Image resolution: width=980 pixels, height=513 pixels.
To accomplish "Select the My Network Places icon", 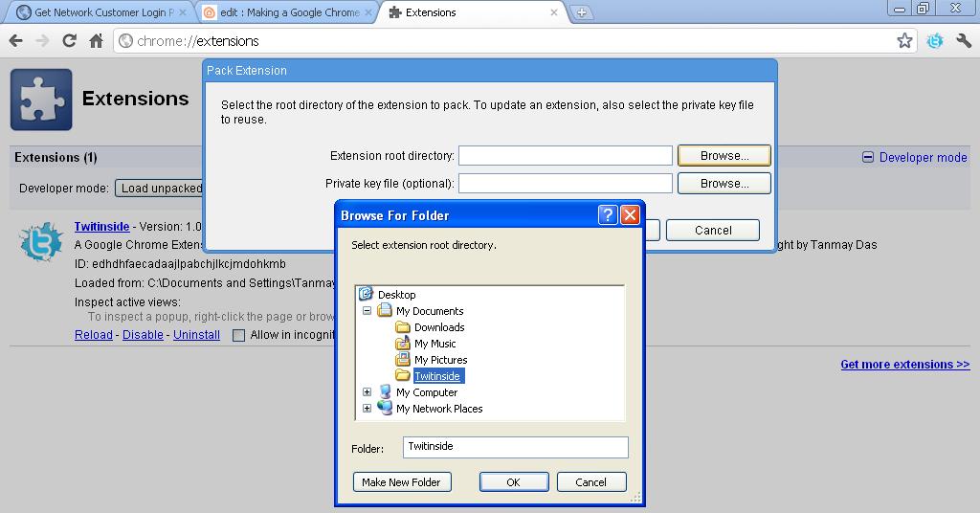I will (385, 408).
